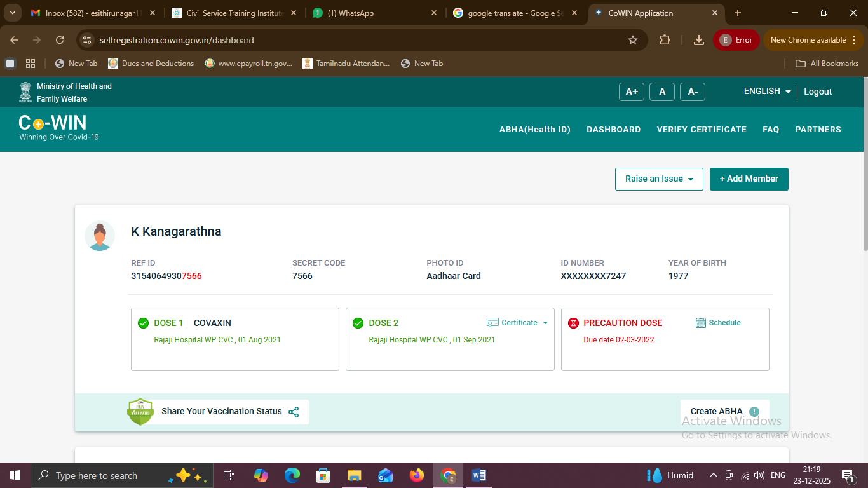Switch to the google translate tab

tap(515, 13)
